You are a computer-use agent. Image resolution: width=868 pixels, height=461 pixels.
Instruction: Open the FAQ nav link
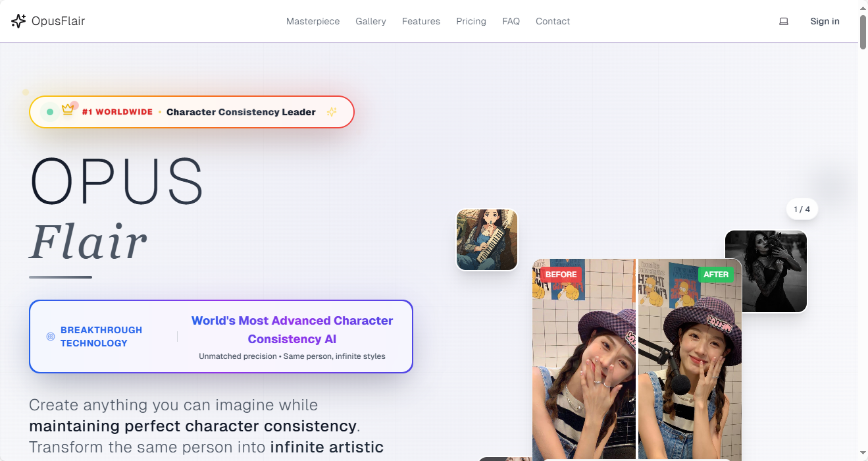511,21
